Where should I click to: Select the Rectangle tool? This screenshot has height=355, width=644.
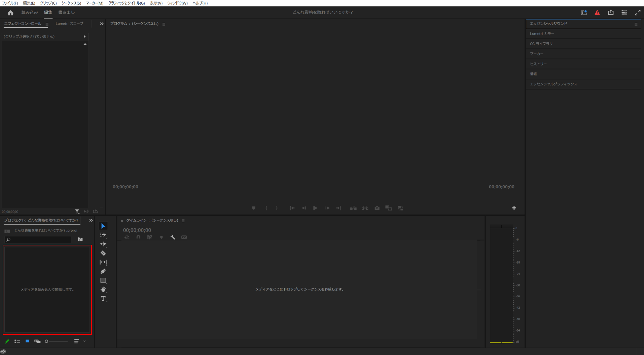(103, 280)
